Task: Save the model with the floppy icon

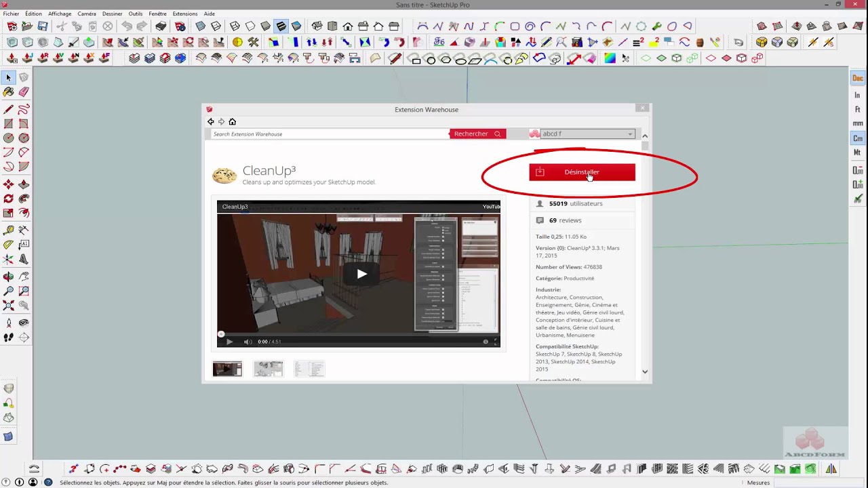Action: pos(43,26)
